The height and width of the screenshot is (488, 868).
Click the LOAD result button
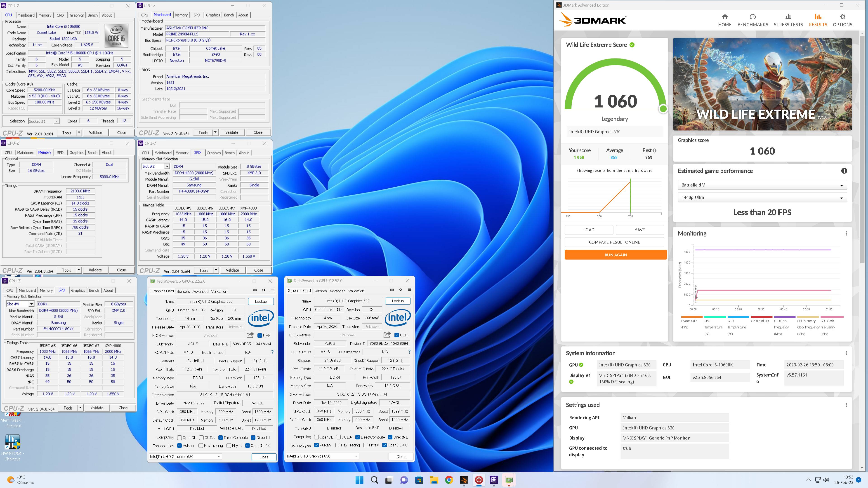click(589, 230)
